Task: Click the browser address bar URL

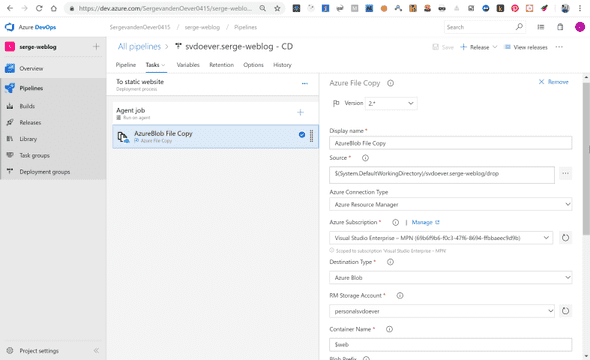Action: click(x=165, y=8)
